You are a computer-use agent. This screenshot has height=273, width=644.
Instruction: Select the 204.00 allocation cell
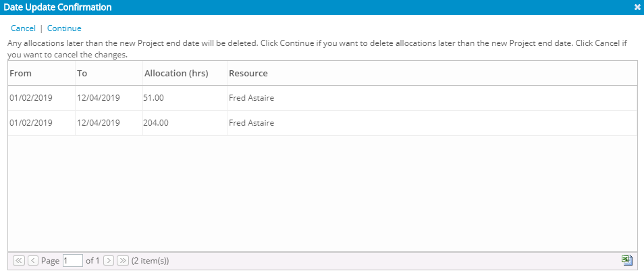pos(185,123)
